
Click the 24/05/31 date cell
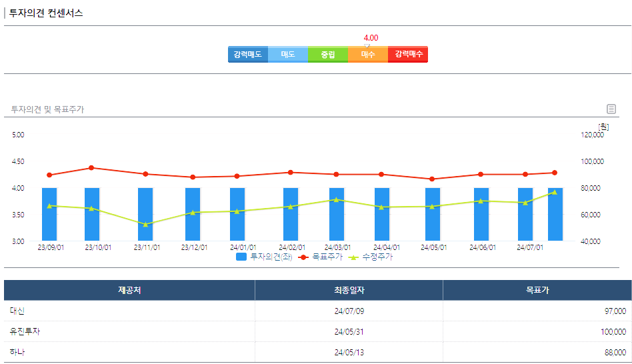(349, 332)
